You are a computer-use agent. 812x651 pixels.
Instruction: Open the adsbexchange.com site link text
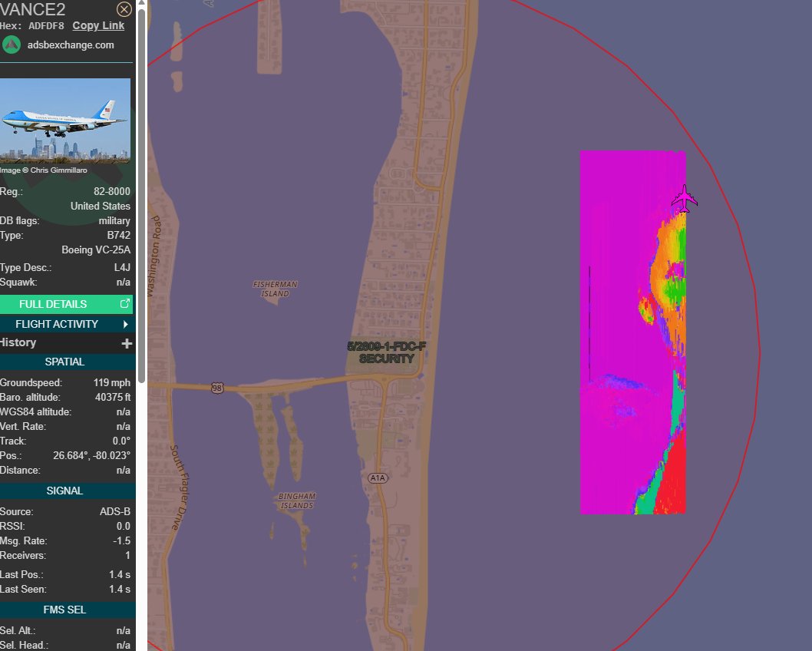click(x=71, y=45)
